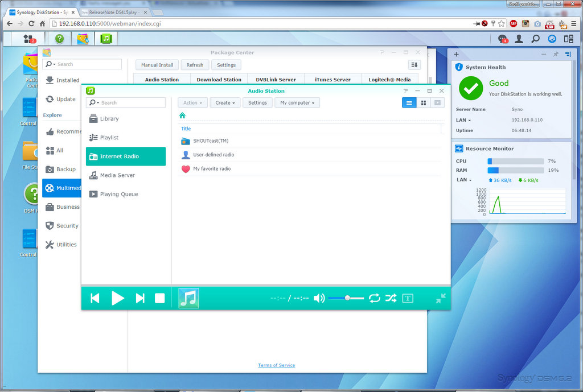Select Installed in Package Center sidebar

coord(63,80)
